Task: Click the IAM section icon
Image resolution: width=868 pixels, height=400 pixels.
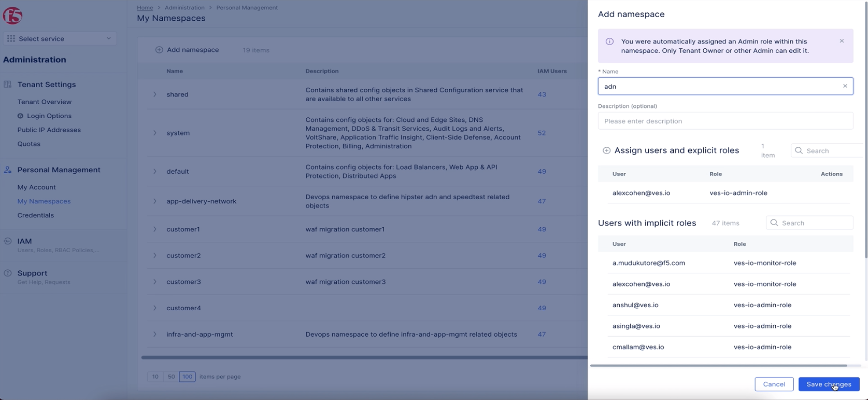Action: click(x=8, y=241)
